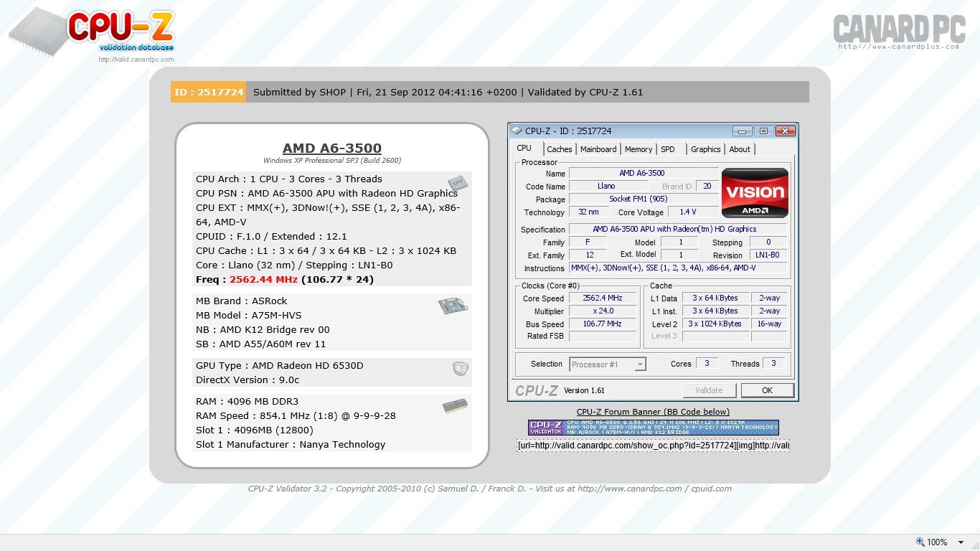
Task: Click the Cores count field
Action: tap(707, 364)
